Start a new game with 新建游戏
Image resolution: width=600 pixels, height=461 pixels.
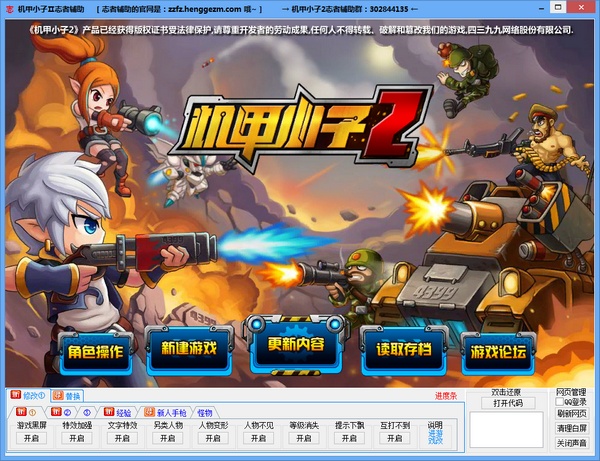point(189,349)
